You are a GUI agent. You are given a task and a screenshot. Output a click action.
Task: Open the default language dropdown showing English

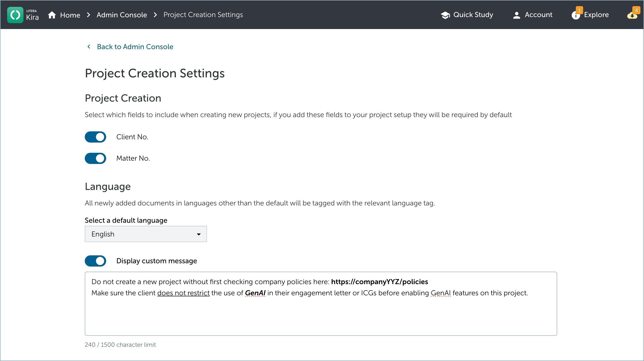click(x=146, y=234)
